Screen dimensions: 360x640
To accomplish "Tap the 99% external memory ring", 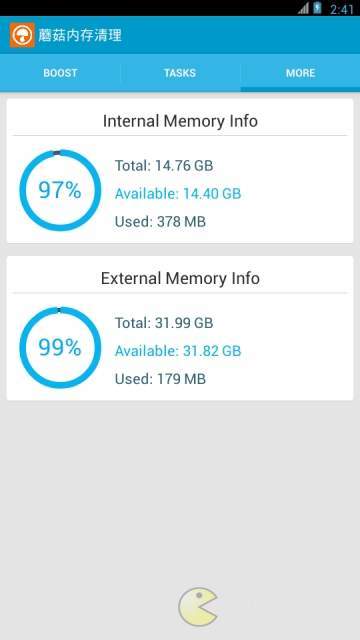I will tap(60, 347).
